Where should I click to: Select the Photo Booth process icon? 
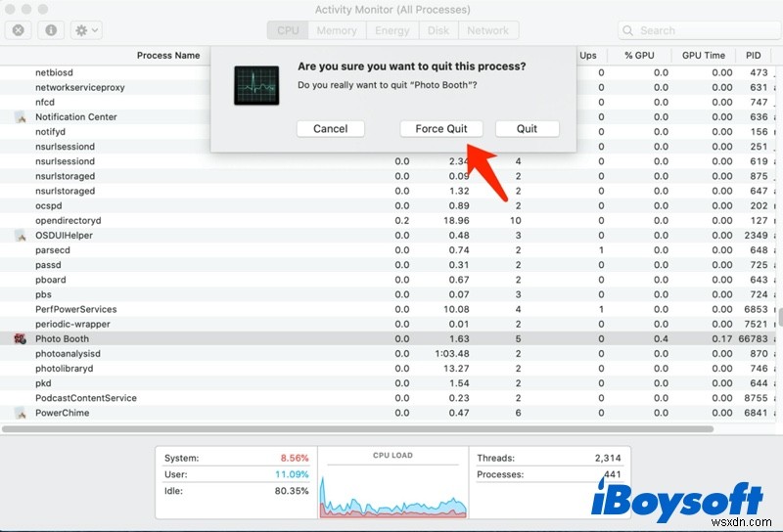click(x=20, y=339)
